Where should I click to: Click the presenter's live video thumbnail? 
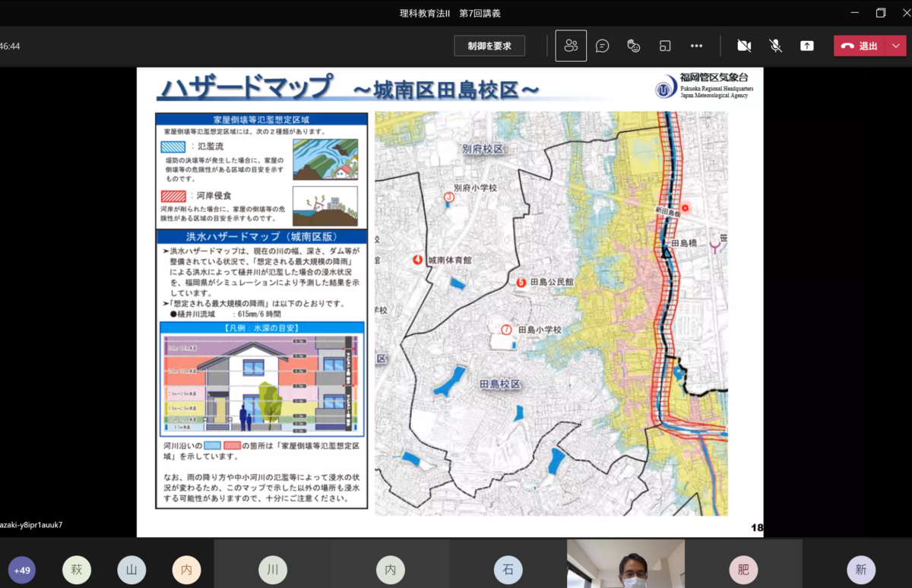(x=625, y=564)
